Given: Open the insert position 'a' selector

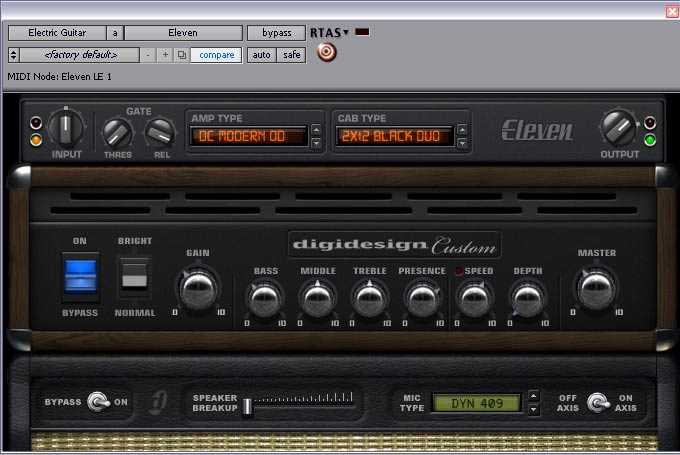Looking at the screenshot, I should click(x=115, y=33).
